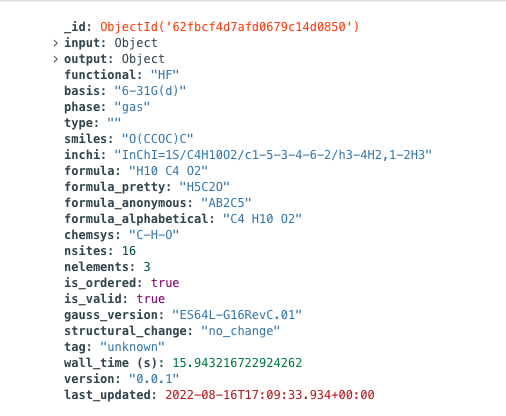Select the formula value "H10 C4 O2"

pyautogui.click(x=168, y=171)
